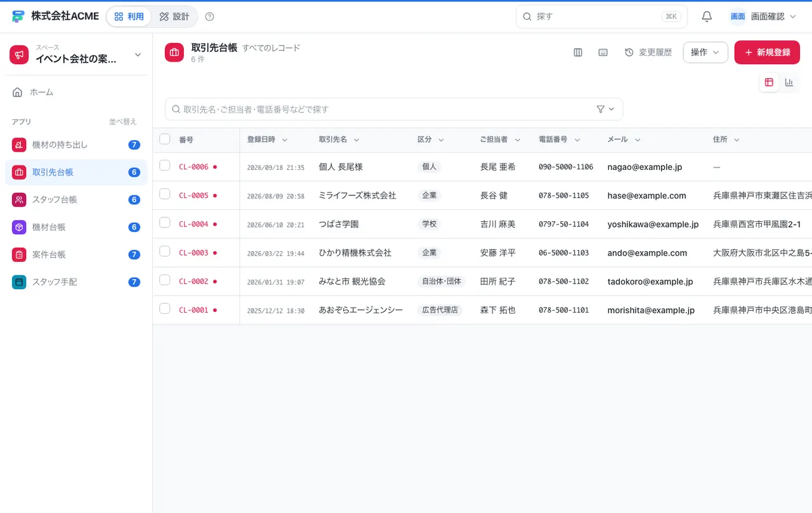Click the 案件台帳 clipboard icon
This screenshot has height=513, width=812.
point(19,254)
